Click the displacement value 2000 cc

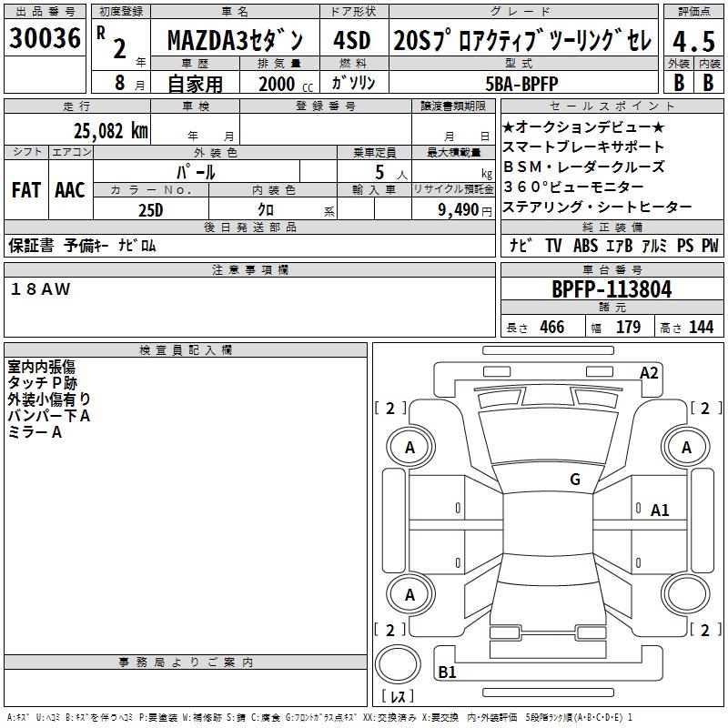286,84
